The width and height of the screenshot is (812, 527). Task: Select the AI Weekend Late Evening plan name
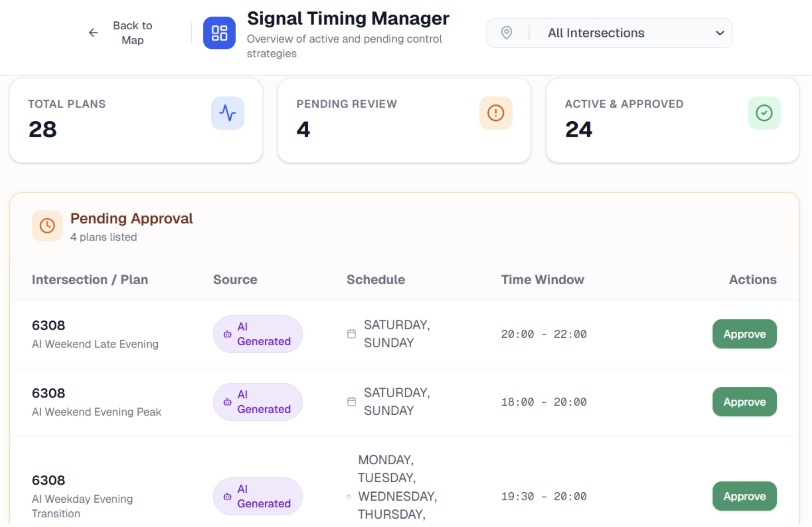95,344
